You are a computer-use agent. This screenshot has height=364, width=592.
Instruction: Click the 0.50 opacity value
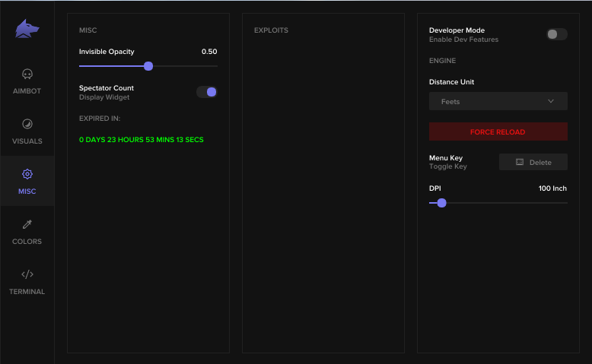coord(209,52)
